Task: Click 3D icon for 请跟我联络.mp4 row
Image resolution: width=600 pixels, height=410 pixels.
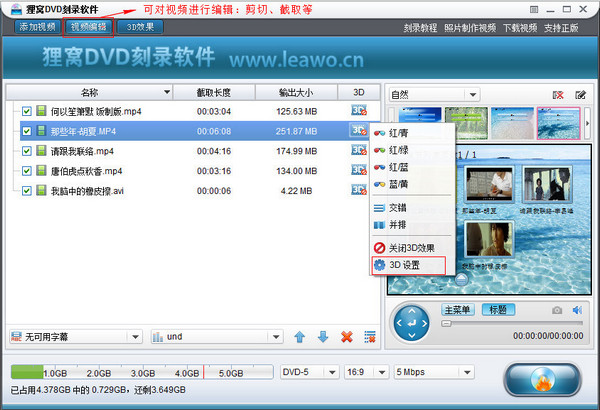Action: (359, 150)
